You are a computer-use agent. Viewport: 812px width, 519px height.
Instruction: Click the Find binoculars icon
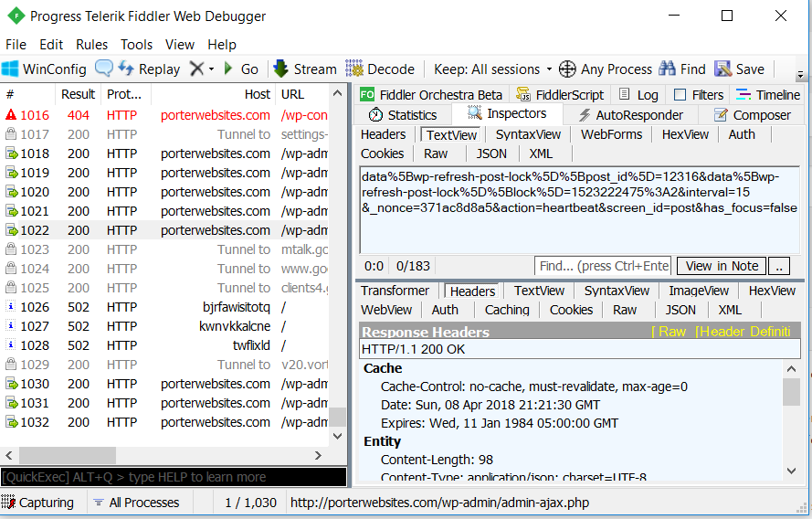click(x=667, y=69)
